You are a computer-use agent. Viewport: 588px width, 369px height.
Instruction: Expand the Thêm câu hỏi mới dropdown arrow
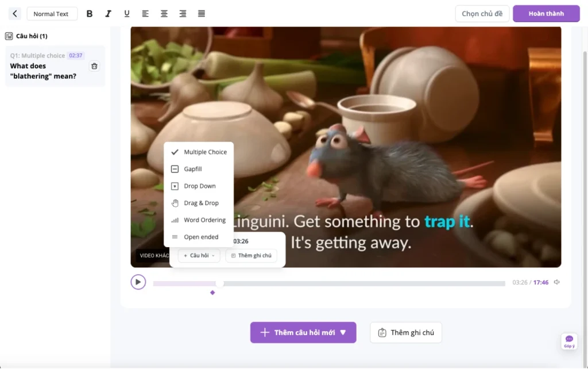(343, 332)
